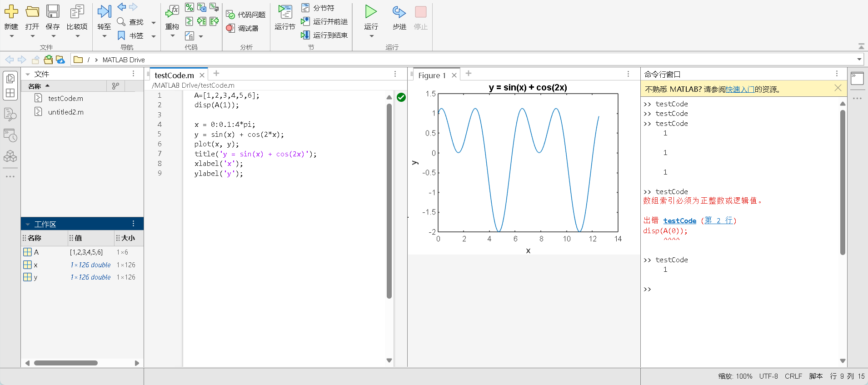Viewport: 868px width, 385px height.
Task: Open the 比较项 dropdown arrow
Action: click(x=77, y=36)
